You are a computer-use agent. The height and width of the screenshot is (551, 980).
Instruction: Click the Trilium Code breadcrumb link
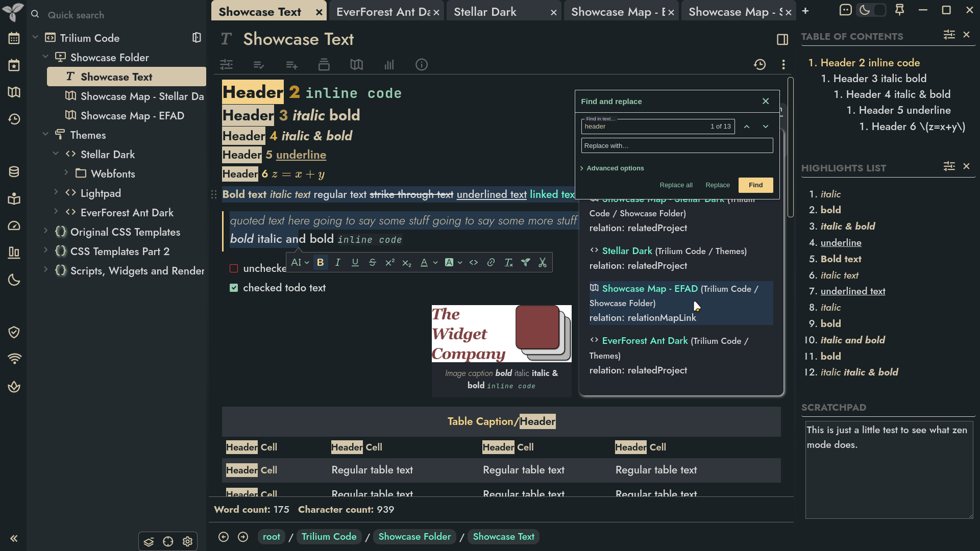[329, 537]
